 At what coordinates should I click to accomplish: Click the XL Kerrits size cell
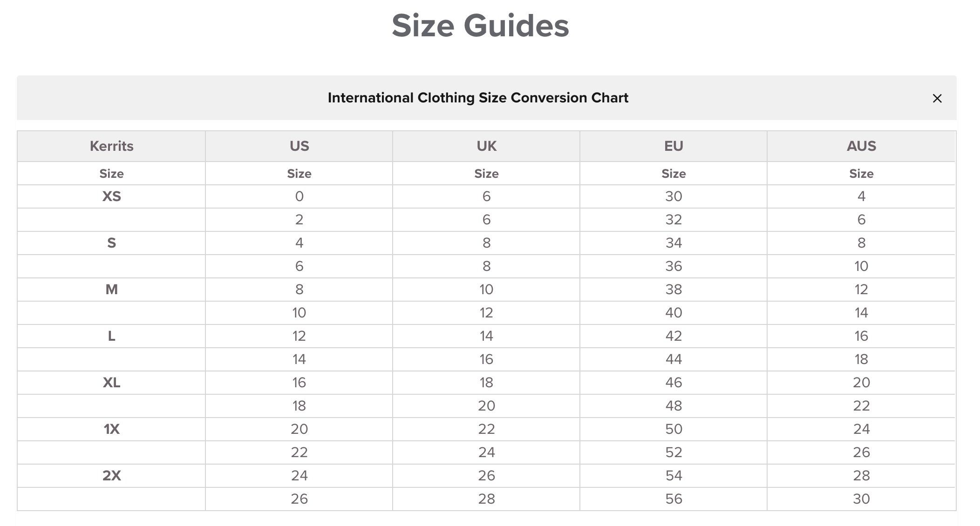[111, 383]
